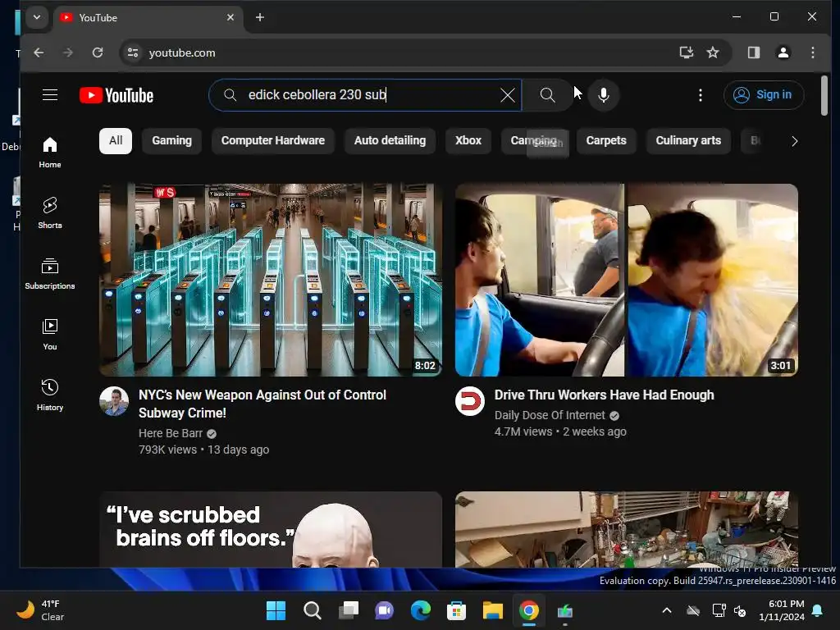Clear the search box with the X icon
840x630 pixels.
pos(507,95)
